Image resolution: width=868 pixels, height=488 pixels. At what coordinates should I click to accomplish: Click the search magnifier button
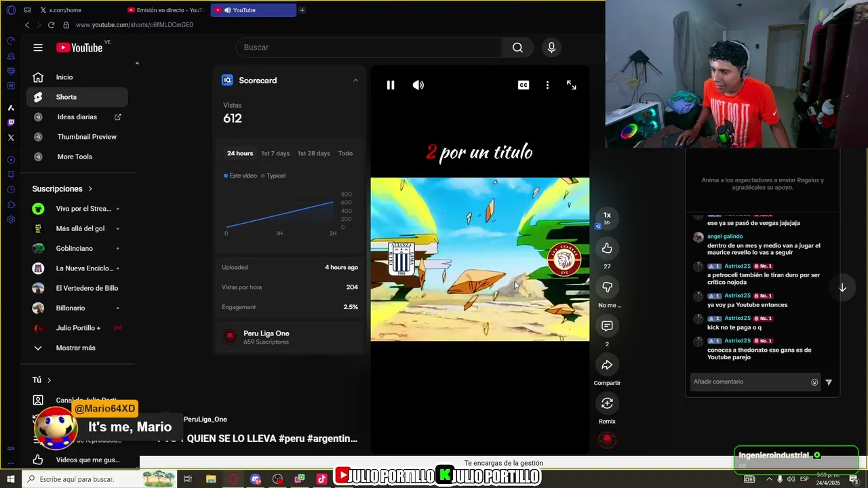pos(517,47)
